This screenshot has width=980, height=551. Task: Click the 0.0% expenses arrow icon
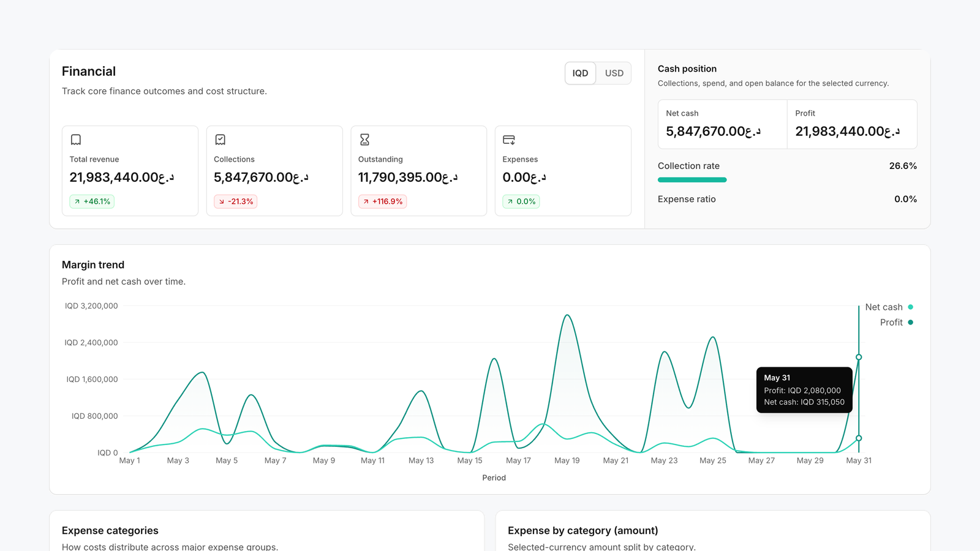pos(510,201)
